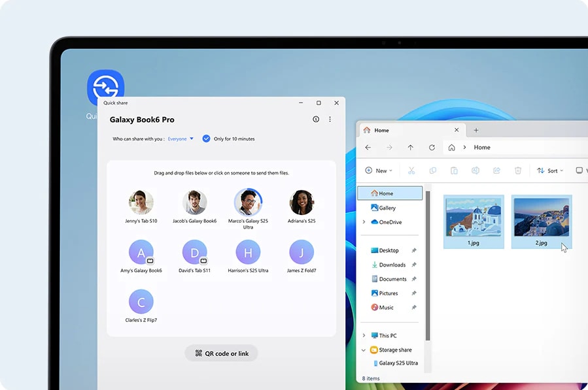Toggle the Only for 10 minutes checkbox
The image size is (588, 390).
(x=206, y=138)
